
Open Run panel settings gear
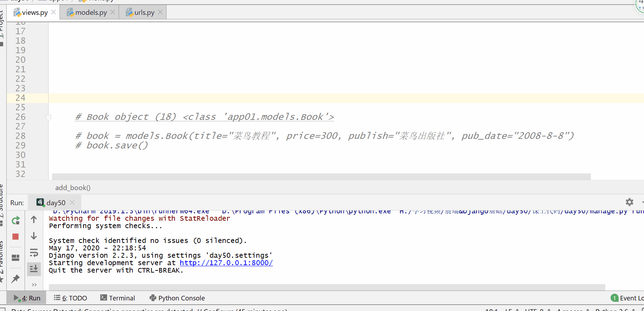click(x=629, y=202)
